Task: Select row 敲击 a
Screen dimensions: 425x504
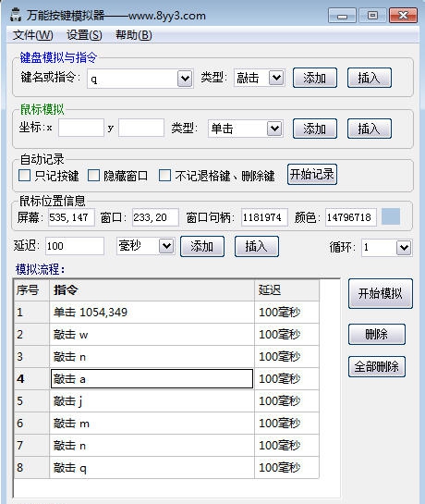Action: coord(152,379)
